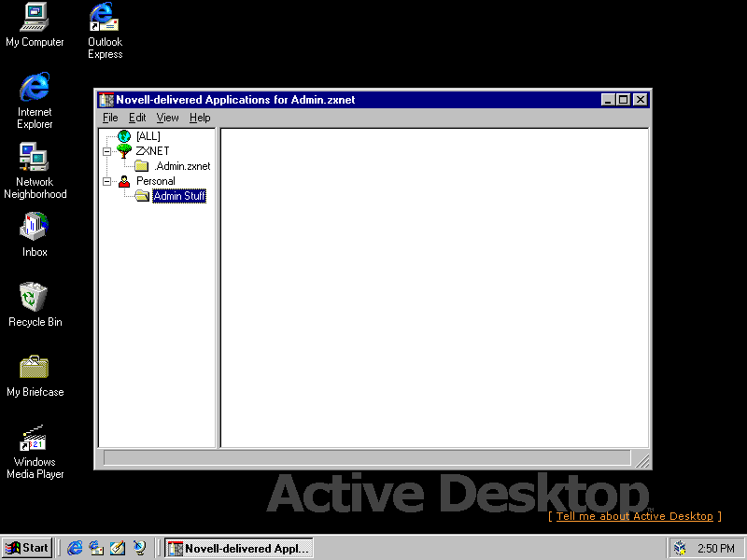Image resolution: width=747 pixels, height=560 pixels.
Task: Open the Recycle Bin desktop icon
Action: coord(35,299)
